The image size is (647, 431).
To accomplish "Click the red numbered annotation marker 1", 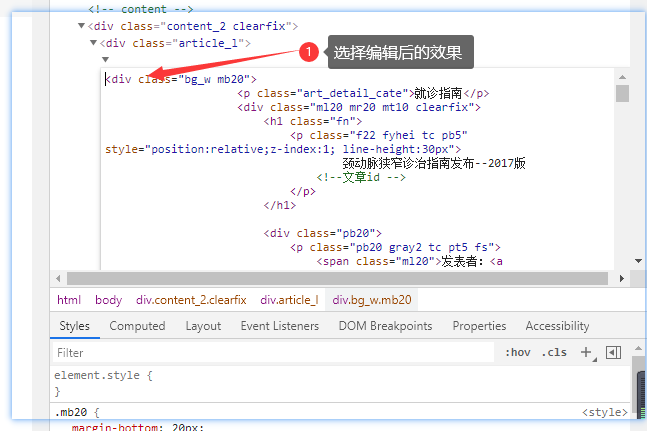I will click(310, 51).
